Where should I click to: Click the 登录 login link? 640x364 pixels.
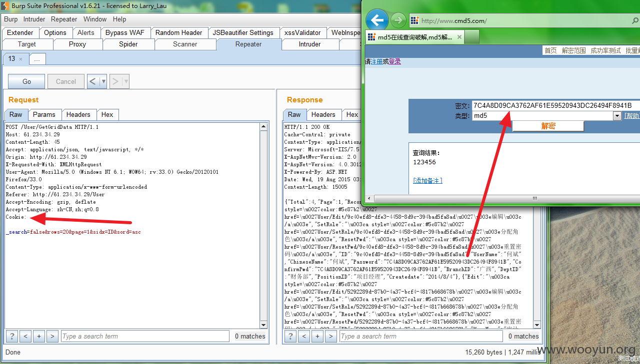coord(395,61)
